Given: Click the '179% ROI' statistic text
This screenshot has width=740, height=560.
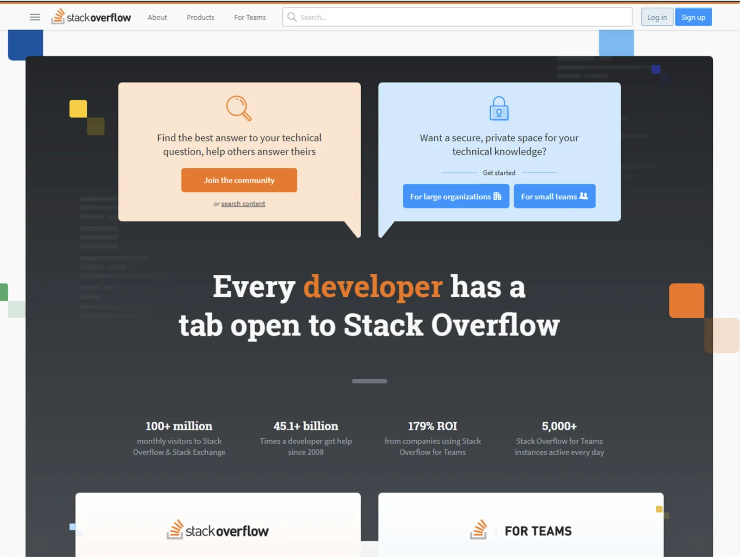Looking at the screenshot, I should [x=432, y=426].
